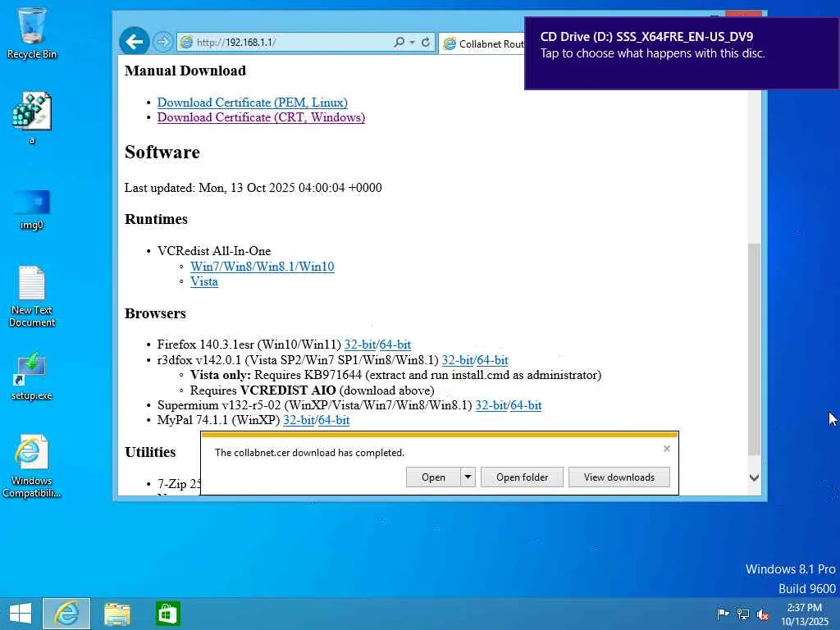The width and height of the screenshot is (840, 630).
Task: Open address bar autocomplete dropdown arrow
Action: tap(412, 42)
